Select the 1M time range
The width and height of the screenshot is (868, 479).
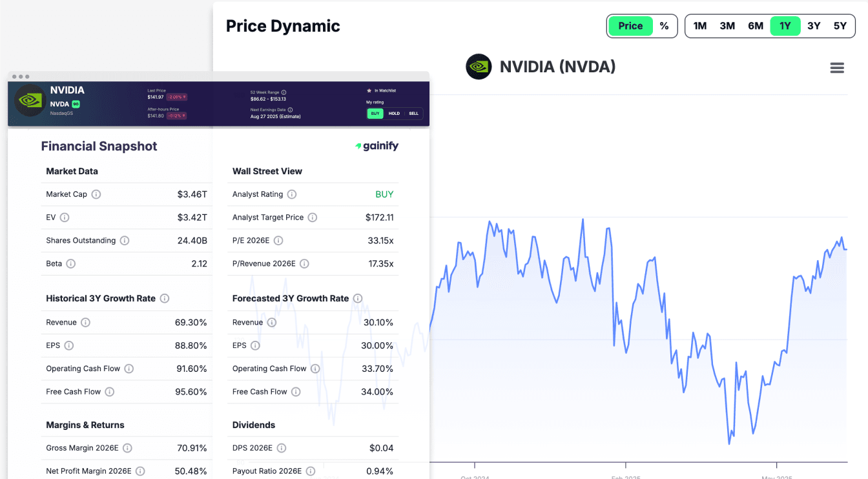point(700,26)
